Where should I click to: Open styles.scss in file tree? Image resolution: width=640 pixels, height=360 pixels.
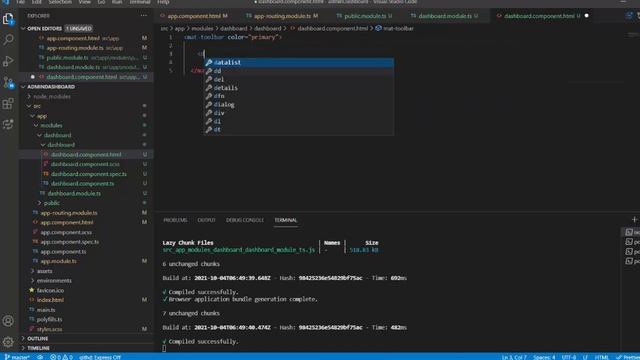[49, 329]
